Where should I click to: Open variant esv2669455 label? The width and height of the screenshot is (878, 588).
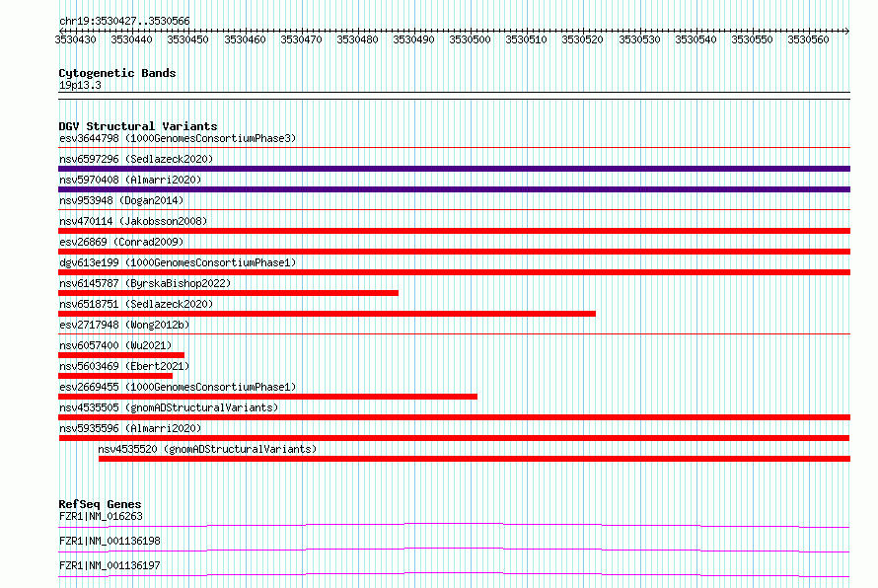[x=178, y=387]
